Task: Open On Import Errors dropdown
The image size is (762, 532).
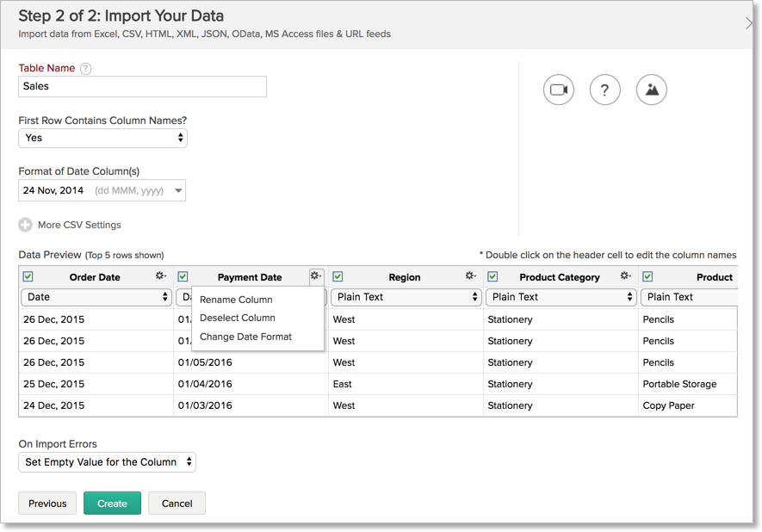Action: (x=107, y=462)
